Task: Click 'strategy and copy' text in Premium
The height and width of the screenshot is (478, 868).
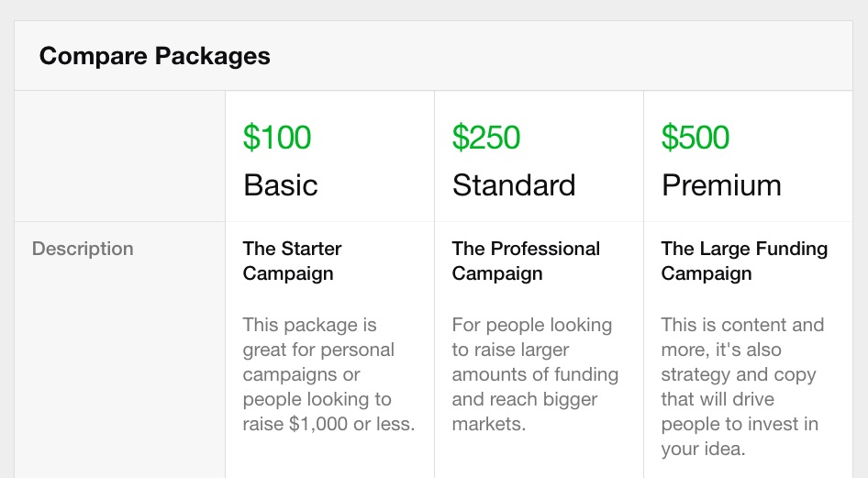Action: pos(739,374)
